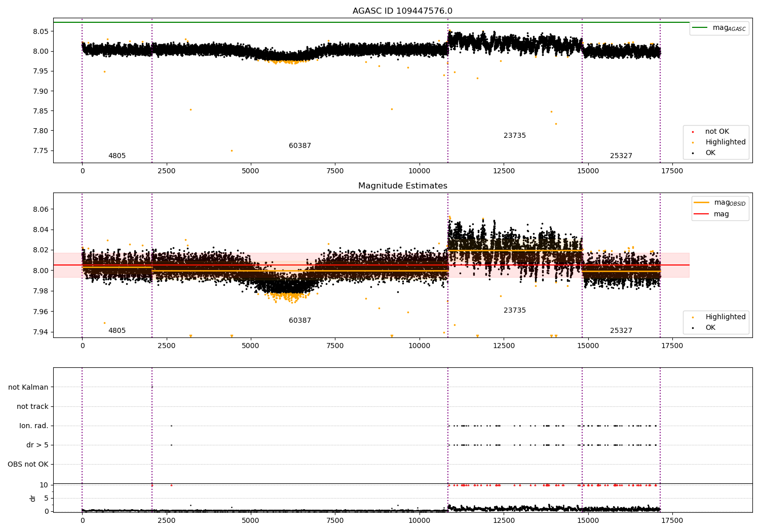Click OBSID label 25327 in Magnitude Estimates plot
Image resolution: width=760 pixels, height=532 pixels.
point(621,331)
